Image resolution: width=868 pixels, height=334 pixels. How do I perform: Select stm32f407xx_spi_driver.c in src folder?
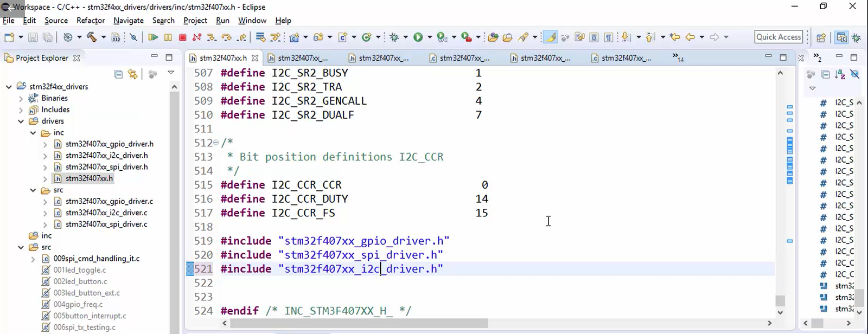point(106,224)
